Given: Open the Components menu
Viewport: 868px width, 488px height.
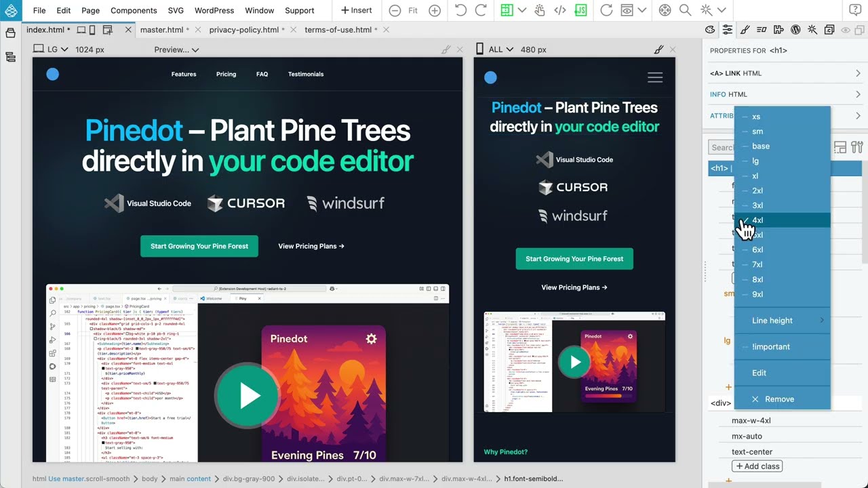Looking at the screenshot, I should coord(134,10).
